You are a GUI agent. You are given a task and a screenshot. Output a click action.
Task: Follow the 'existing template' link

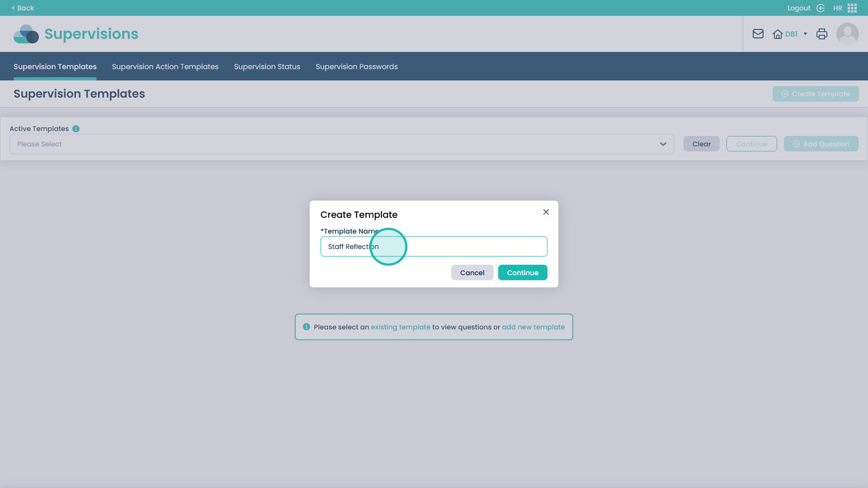tap(400, 328)
